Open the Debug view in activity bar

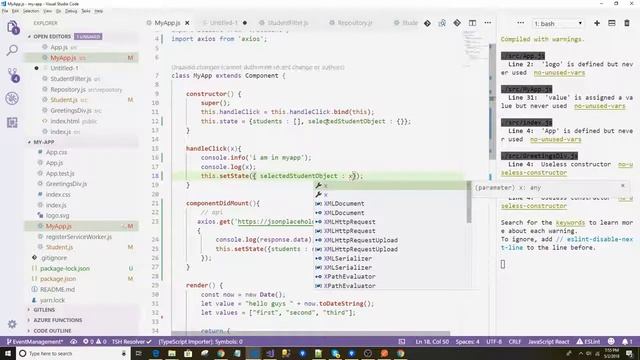12,98
